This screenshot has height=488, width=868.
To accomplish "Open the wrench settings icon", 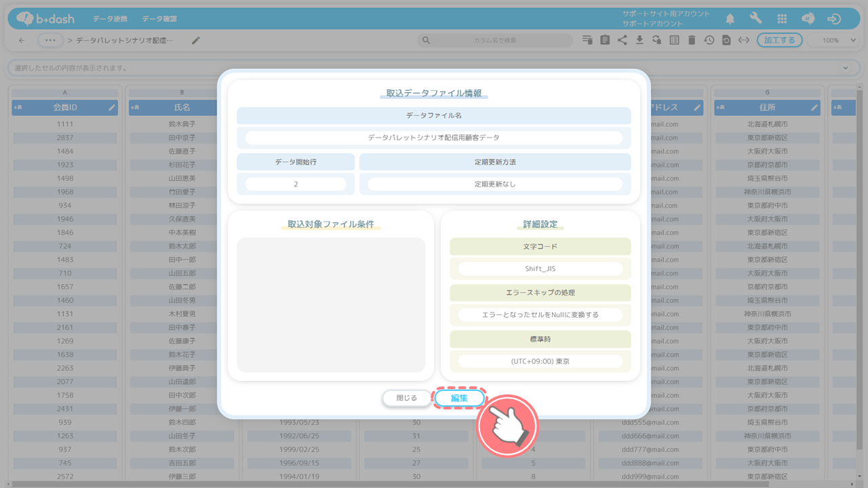I will (x=755, y=19).
